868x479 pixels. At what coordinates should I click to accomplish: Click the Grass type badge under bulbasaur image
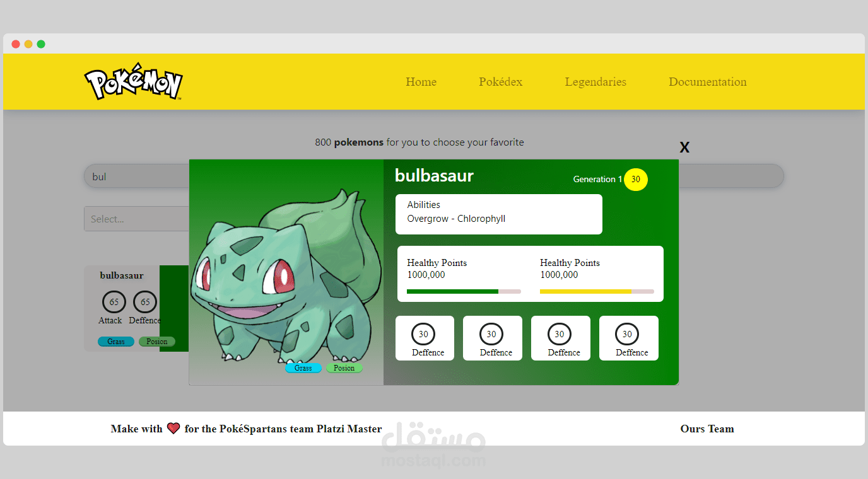pos(303,368)
